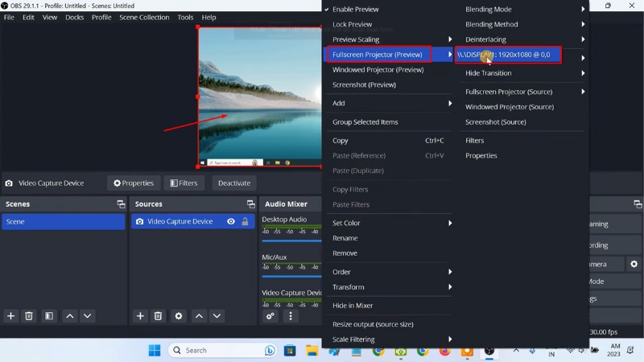
Task: Add a new source with plus icon
Action: 140,316
